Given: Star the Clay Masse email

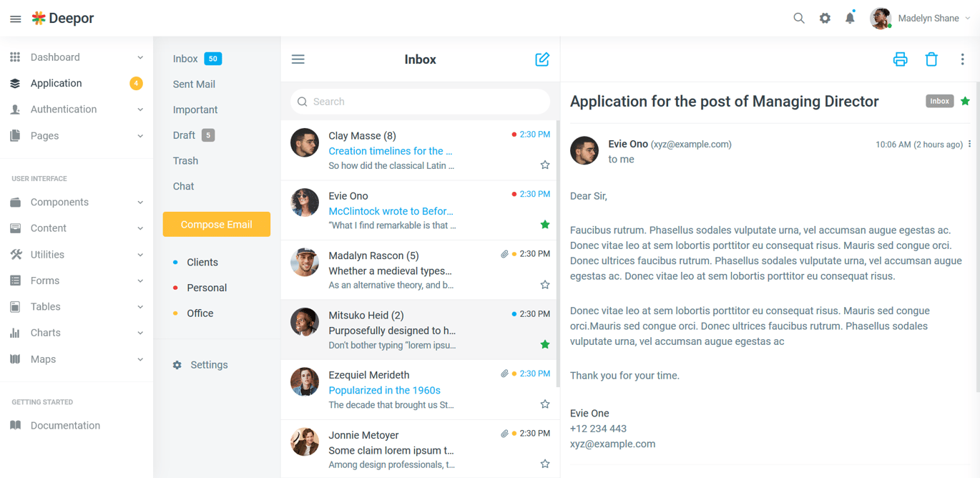Looking at the screenshot, I should tap(545, 165).
